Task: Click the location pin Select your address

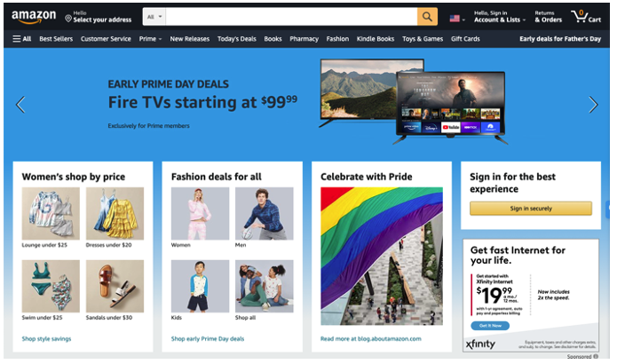Action: [x=98, y=17]
